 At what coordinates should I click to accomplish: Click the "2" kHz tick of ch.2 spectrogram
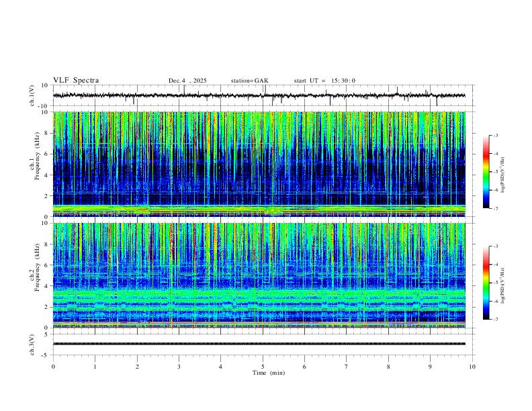click(x=46, y=307)
